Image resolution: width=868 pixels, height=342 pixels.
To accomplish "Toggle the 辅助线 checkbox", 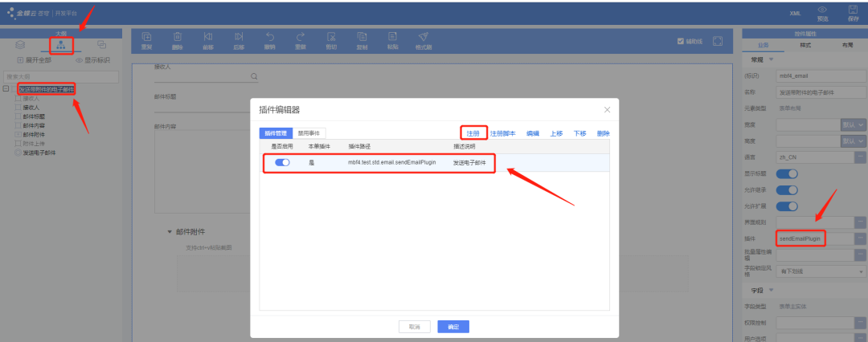I will coord(681,41).
